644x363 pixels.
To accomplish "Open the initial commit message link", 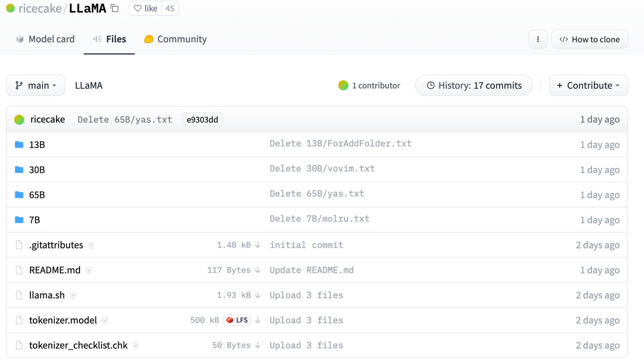I will pyautogui.click(x=307, y=245).
